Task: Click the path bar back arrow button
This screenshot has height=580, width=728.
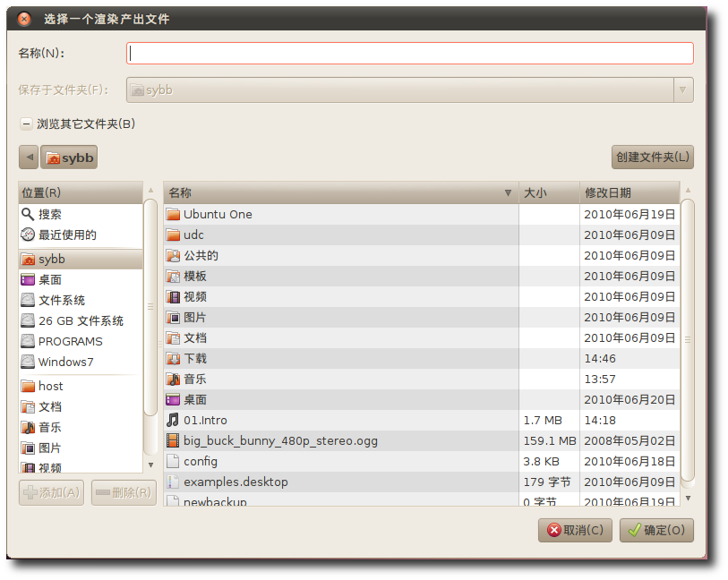Action: [29, 158]
